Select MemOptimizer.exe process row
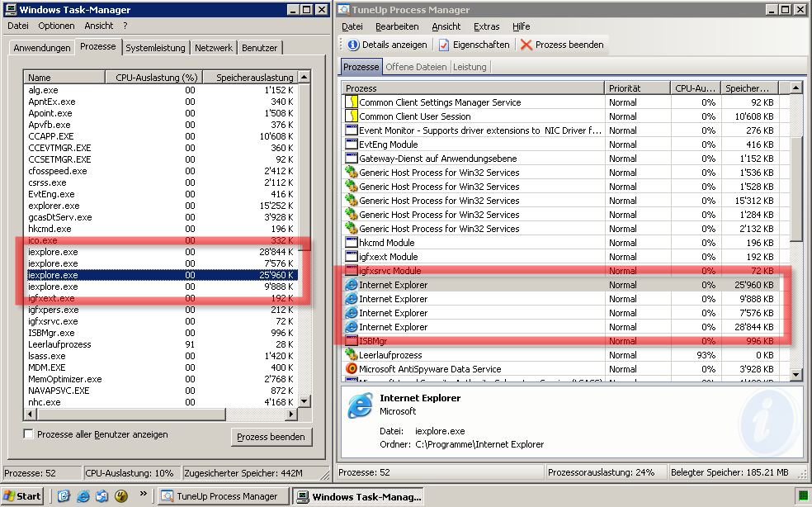 (161, 379)
